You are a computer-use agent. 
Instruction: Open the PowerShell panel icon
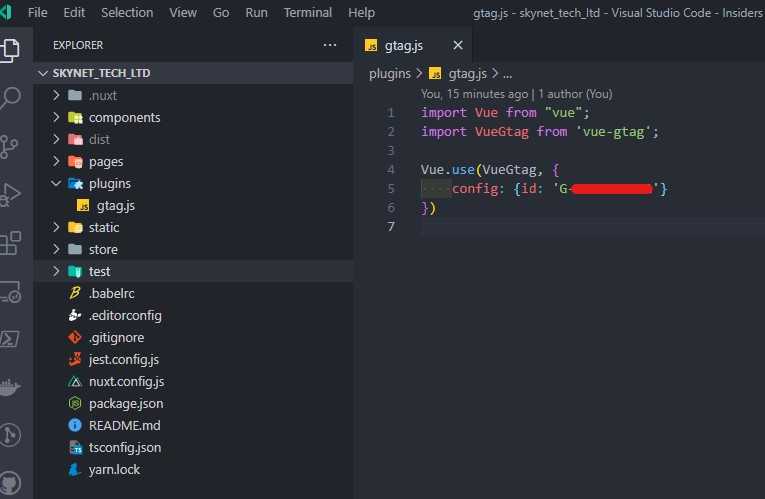click(10, 339)
